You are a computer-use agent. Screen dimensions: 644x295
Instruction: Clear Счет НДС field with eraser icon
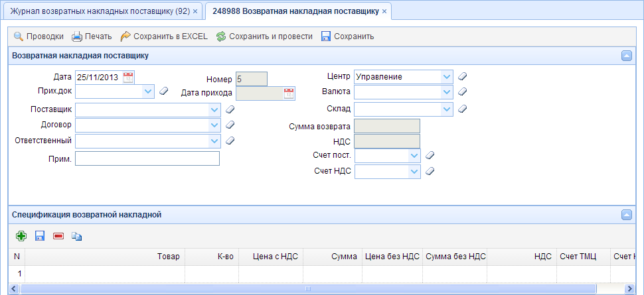(430, 172)
